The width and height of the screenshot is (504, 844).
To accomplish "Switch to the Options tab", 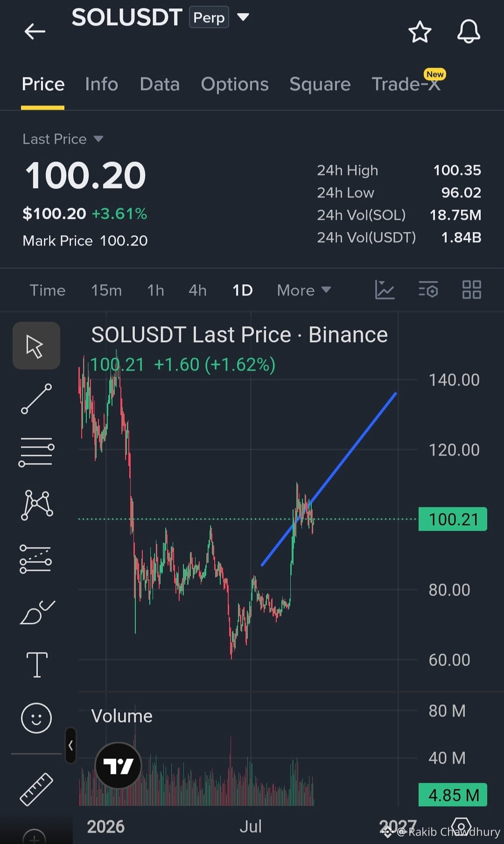I will tap(235, 84).
